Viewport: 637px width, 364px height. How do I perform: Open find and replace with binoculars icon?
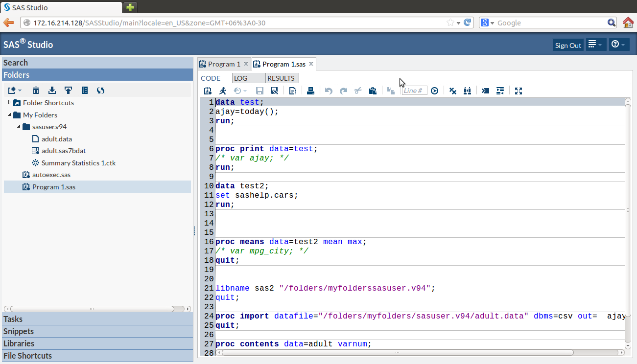point(467,91)
